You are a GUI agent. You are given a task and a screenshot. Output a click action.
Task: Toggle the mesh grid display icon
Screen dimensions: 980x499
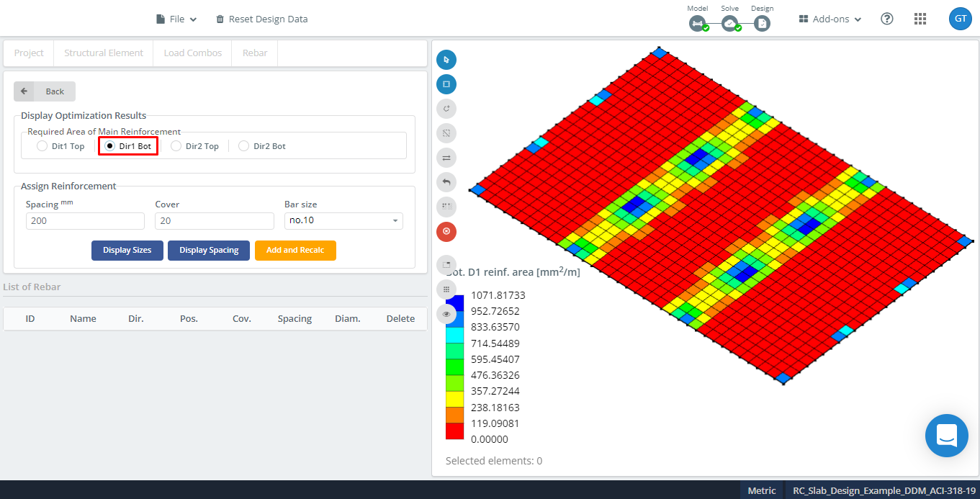click(x=446, y=289)
